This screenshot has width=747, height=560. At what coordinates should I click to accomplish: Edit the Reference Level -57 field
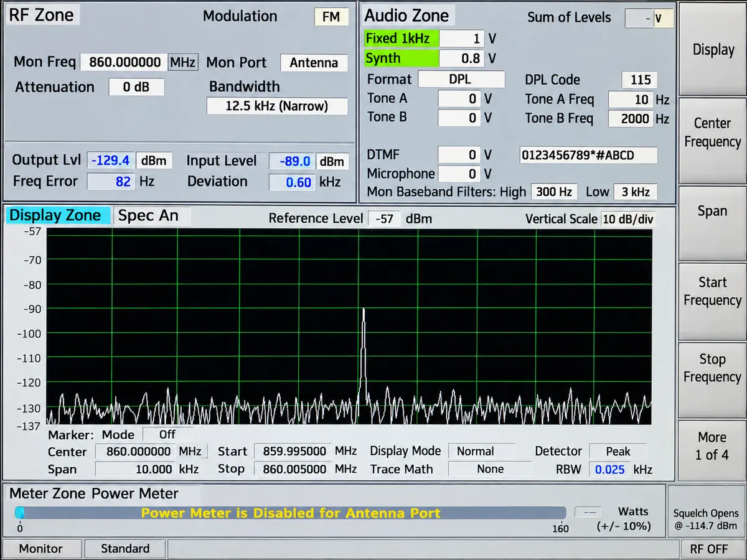tap(385, 219)
